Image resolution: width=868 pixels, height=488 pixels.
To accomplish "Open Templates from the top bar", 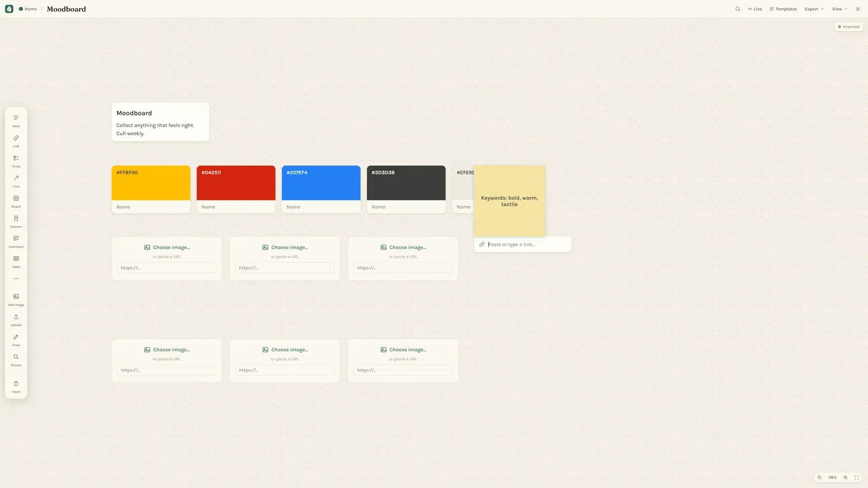I will 783,9.
